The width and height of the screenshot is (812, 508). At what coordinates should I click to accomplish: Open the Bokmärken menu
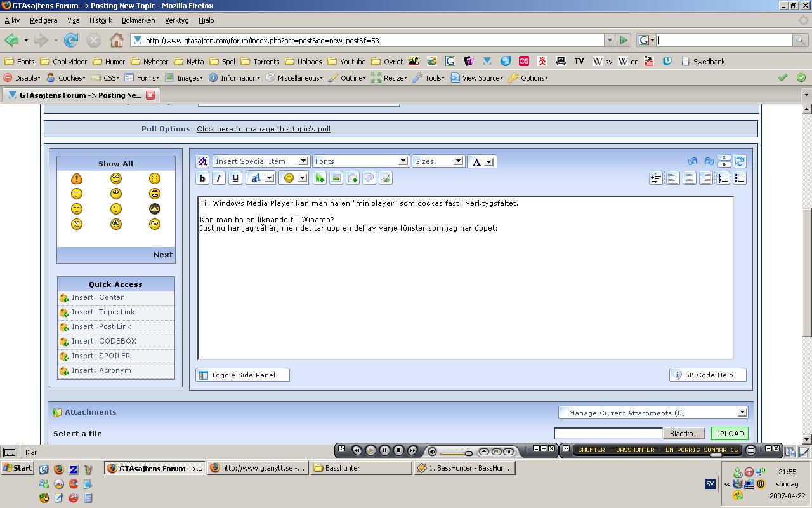(138, 20)
